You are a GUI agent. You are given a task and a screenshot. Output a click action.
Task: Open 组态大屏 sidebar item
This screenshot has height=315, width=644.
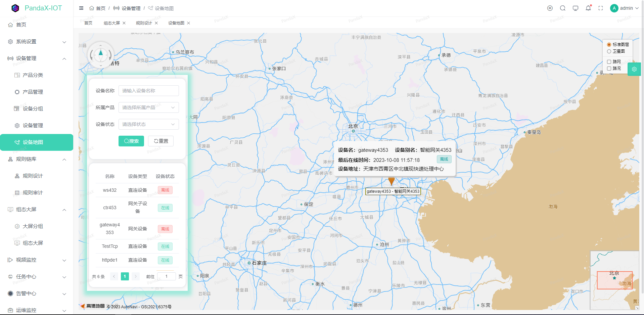point(37,243)
